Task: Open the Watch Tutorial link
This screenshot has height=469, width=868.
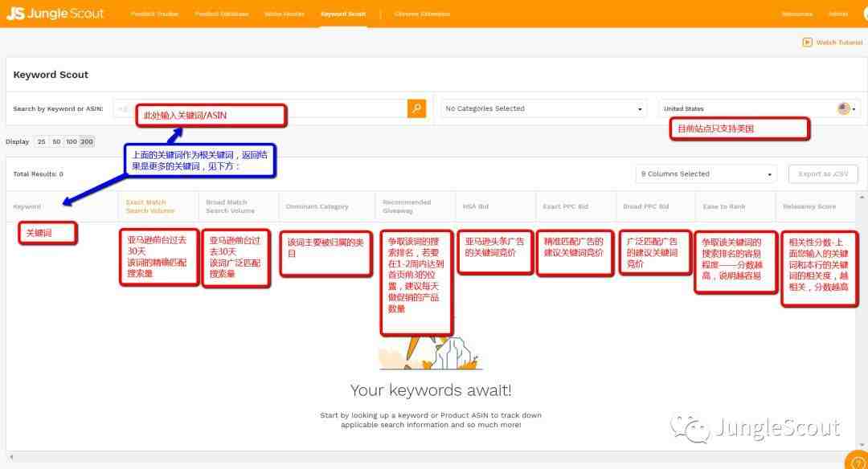Action: coord(839,42)
